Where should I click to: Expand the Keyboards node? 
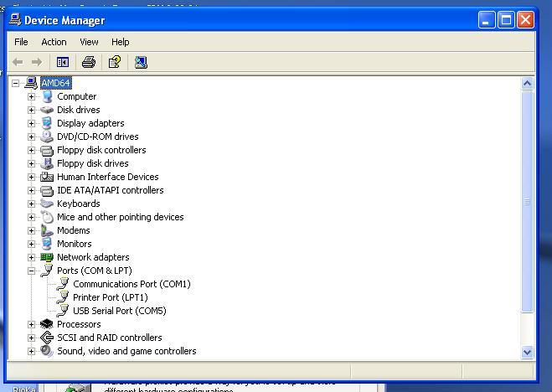31,204
